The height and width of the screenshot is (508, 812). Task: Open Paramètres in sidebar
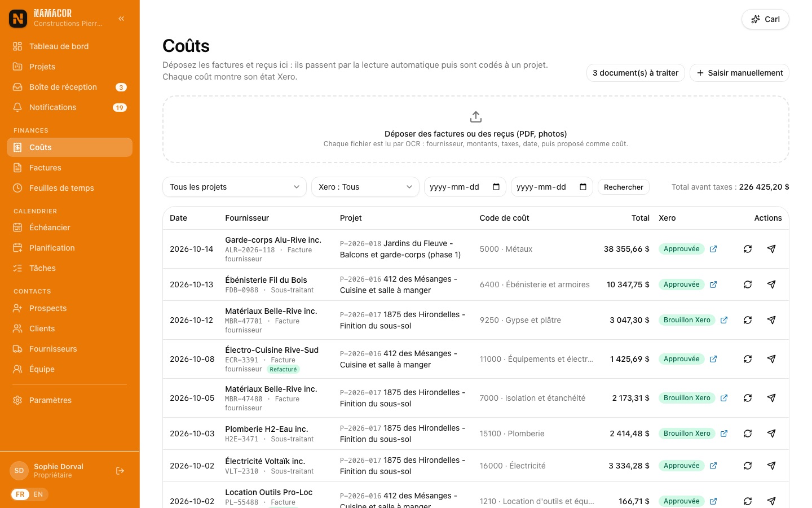pyautogui.click(x=69, y=400)
